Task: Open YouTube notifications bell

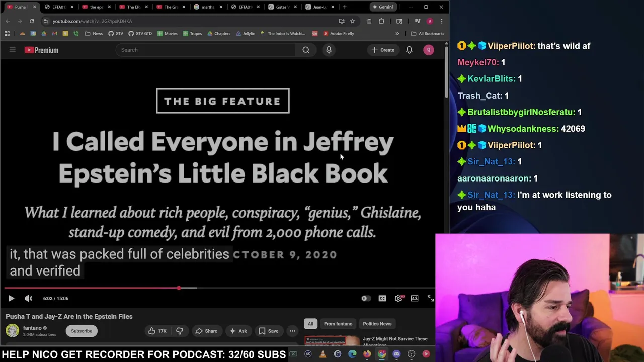Action: tap(409, 50)
